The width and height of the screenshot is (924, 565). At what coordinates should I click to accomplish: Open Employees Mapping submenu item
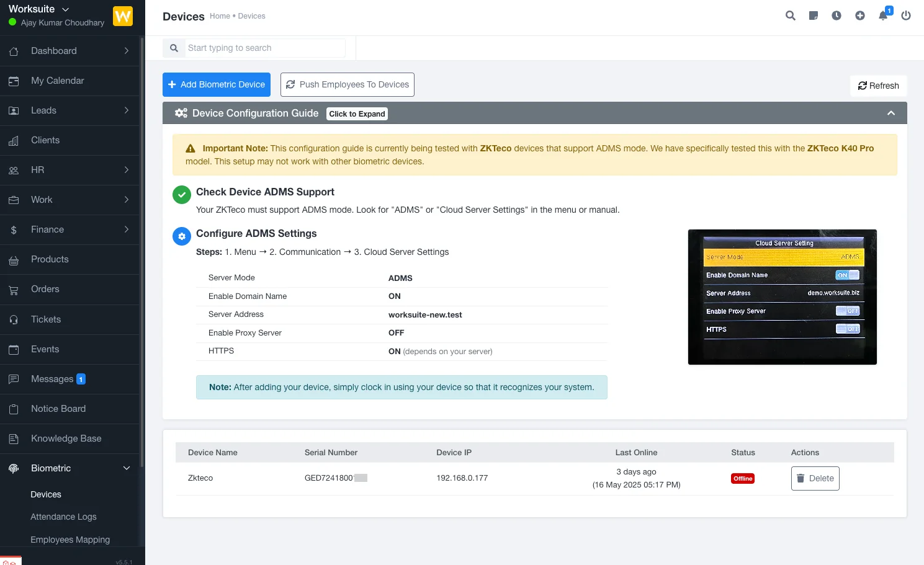point(70,540)
